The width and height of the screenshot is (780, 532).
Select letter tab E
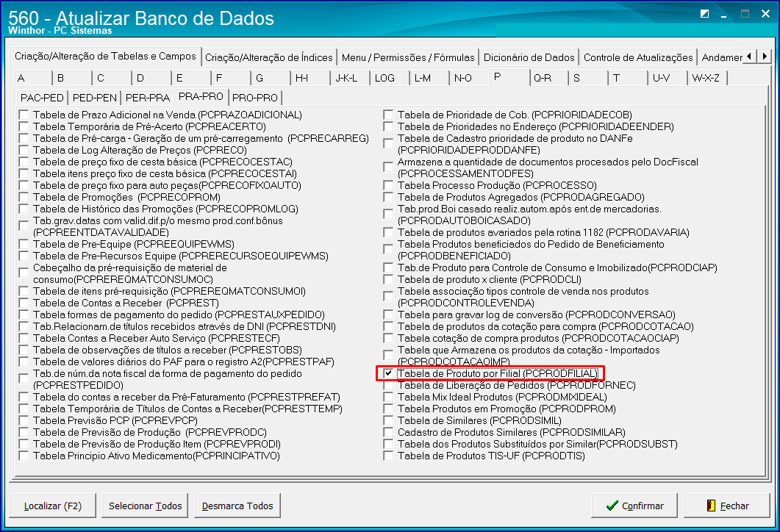click(x=192, y=78)
